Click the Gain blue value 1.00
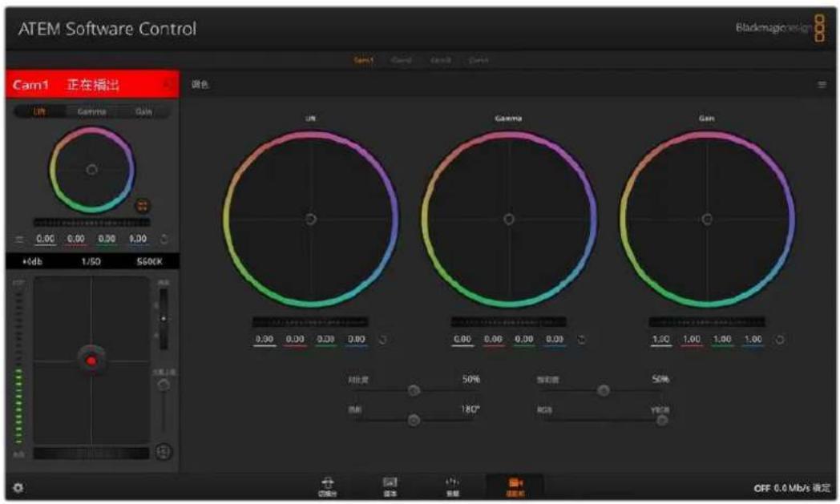Image resolution: width=840 pixels, height=504 pixels. pyautogui.click(x=753, y=340)
